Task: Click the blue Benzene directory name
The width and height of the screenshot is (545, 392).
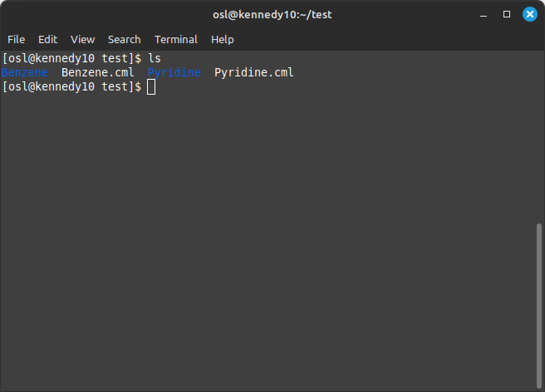Action: [25, 72]
